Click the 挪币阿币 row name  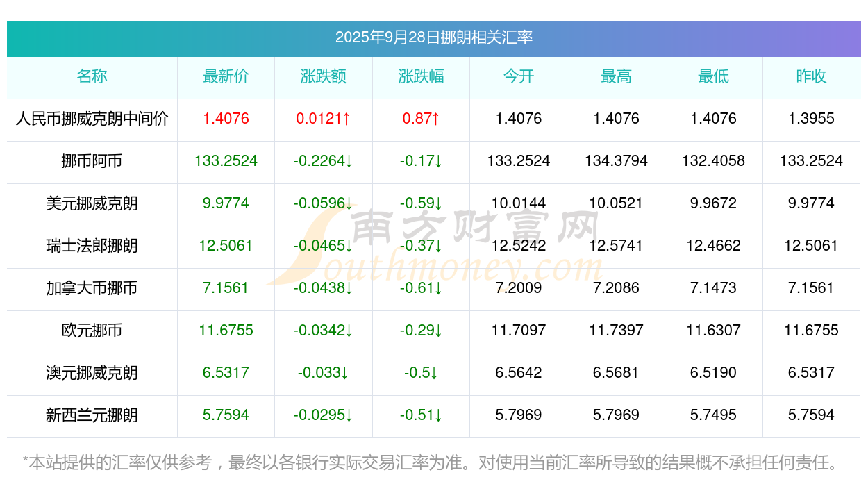tap(92, 161)
